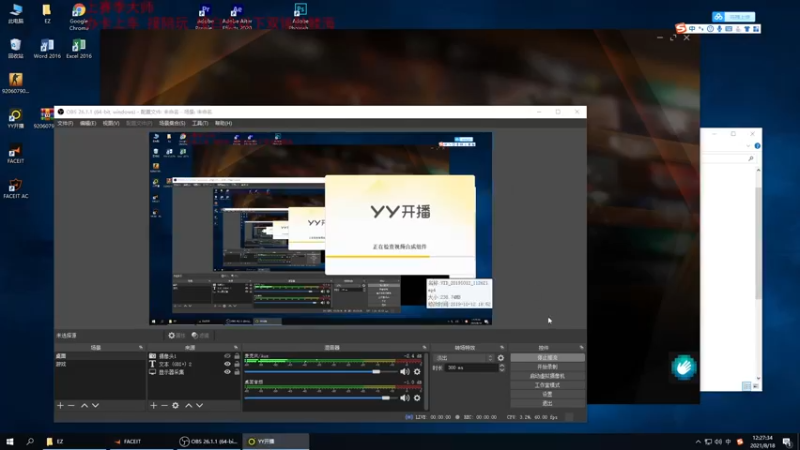The image size is (800, 450).
Task: Move selected scene down in OBS
Action: (x=95, y=405)
